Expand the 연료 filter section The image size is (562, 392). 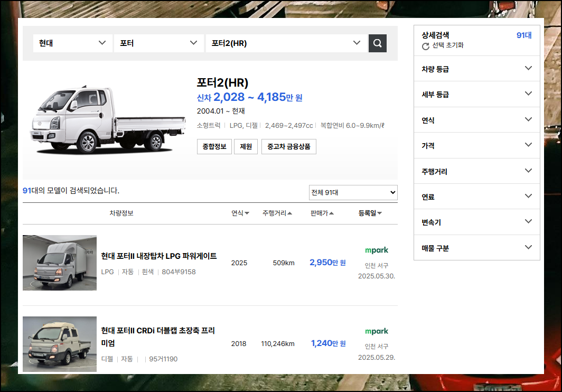476,197
